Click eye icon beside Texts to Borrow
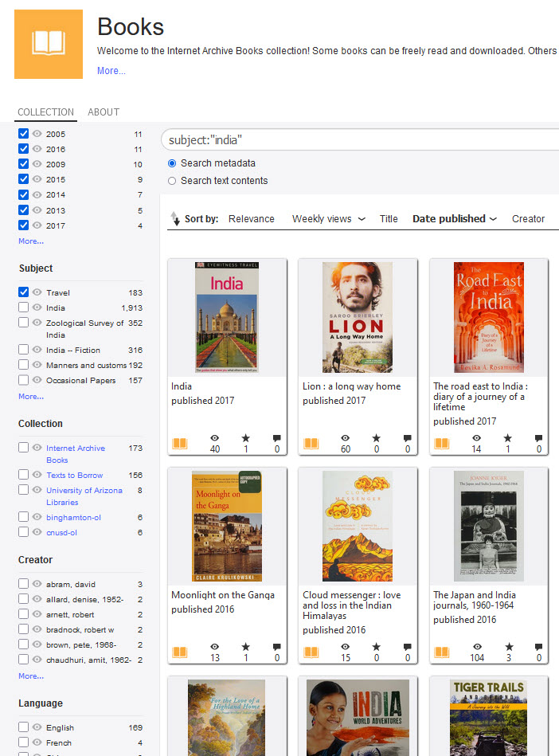 37,475
